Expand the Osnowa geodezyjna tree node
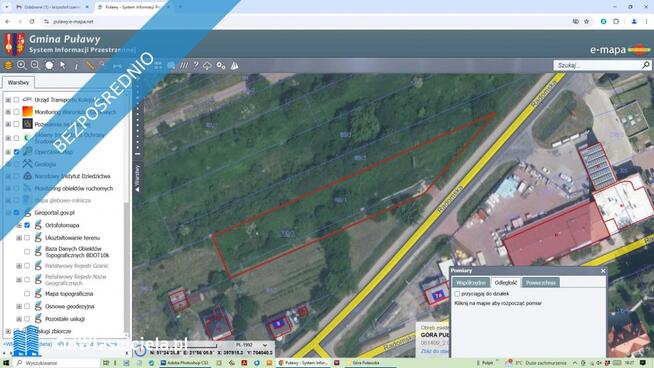 (19, 306)
